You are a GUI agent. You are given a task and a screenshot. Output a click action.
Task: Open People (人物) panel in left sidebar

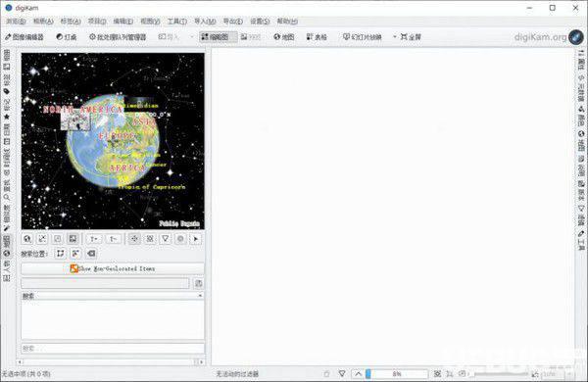(7, 271)
